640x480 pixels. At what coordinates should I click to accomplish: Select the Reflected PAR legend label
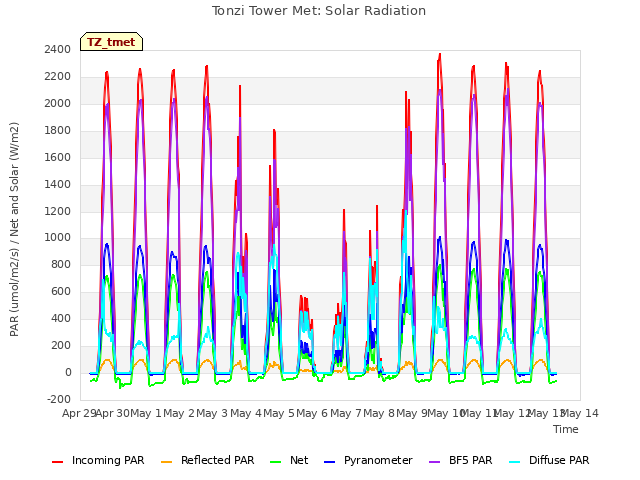pyautogui.click(x=218, y=460)
